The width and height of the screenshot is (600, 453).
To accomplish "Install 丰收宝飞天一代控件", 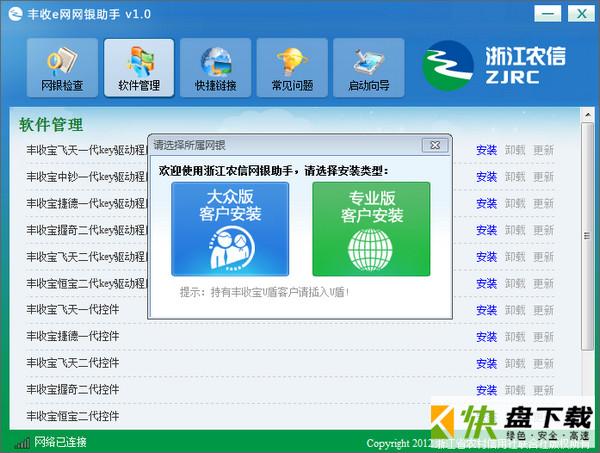I will (x=486, y=310).
